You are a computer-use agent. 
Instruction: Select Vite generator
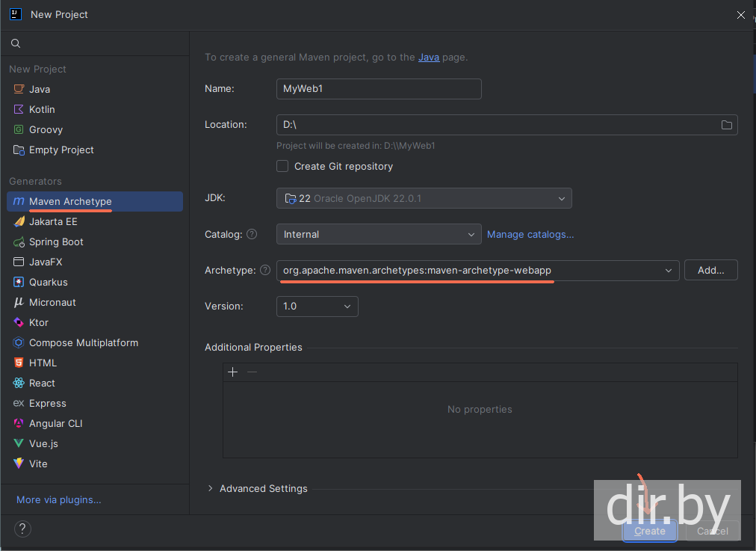[95, 464]
